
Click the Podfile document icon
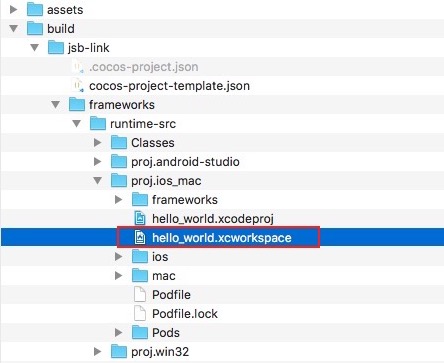pyautogui.click(x=140, y=294)
